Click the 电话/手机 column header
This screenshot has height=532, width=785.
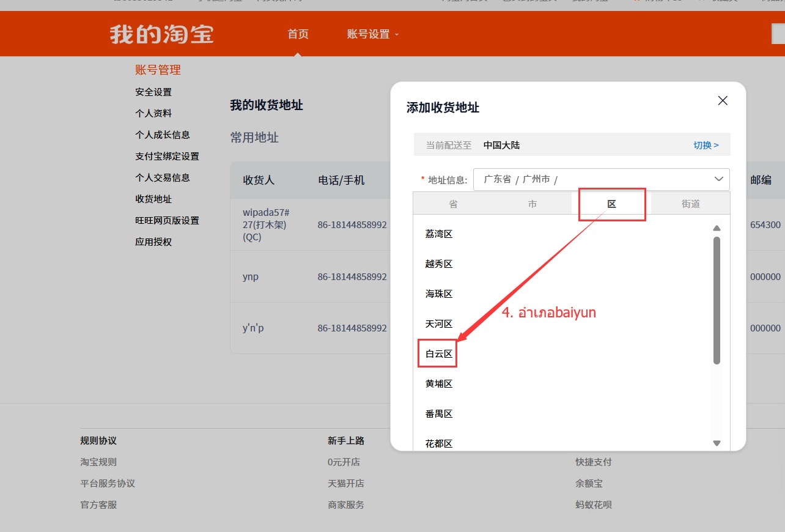pyautogui.click(x=341, y=180)
